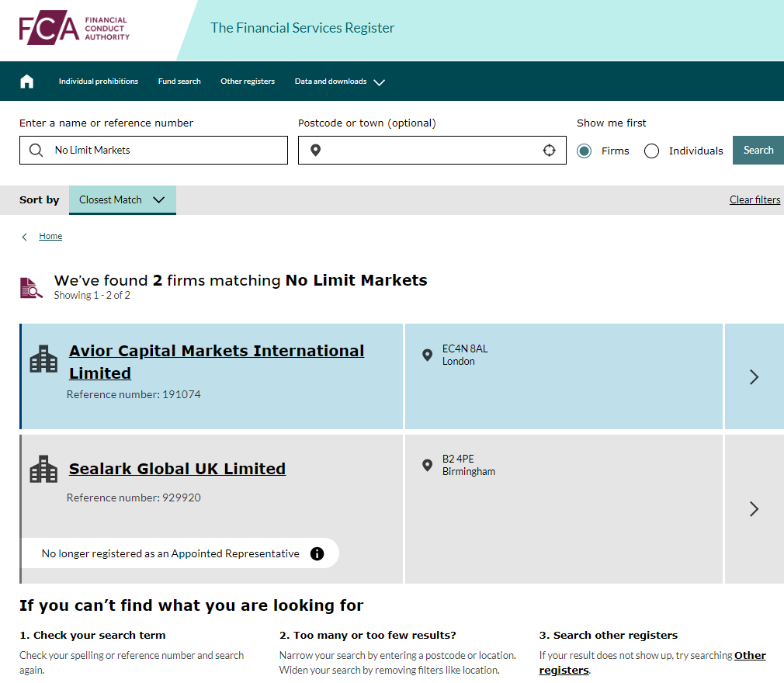Open Individual prohibitions in the nav bar
784x683 pixels.
tap(99, 81)
